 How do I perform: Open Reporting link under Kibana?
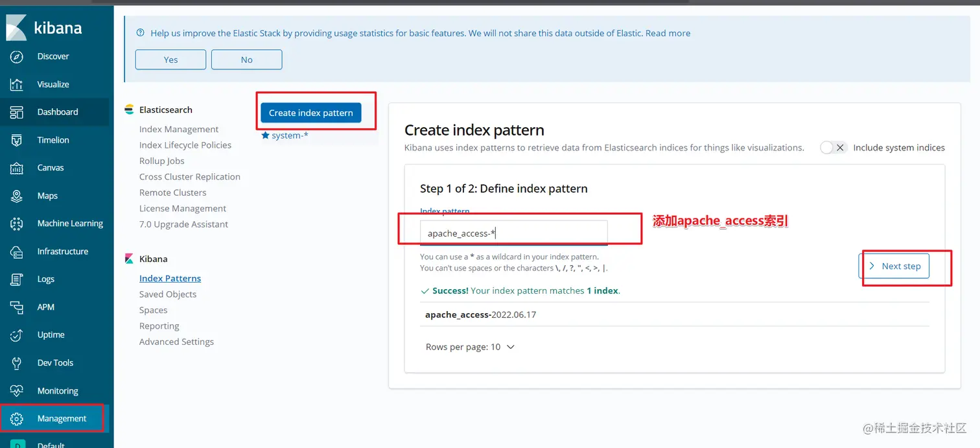click(159, 326)
